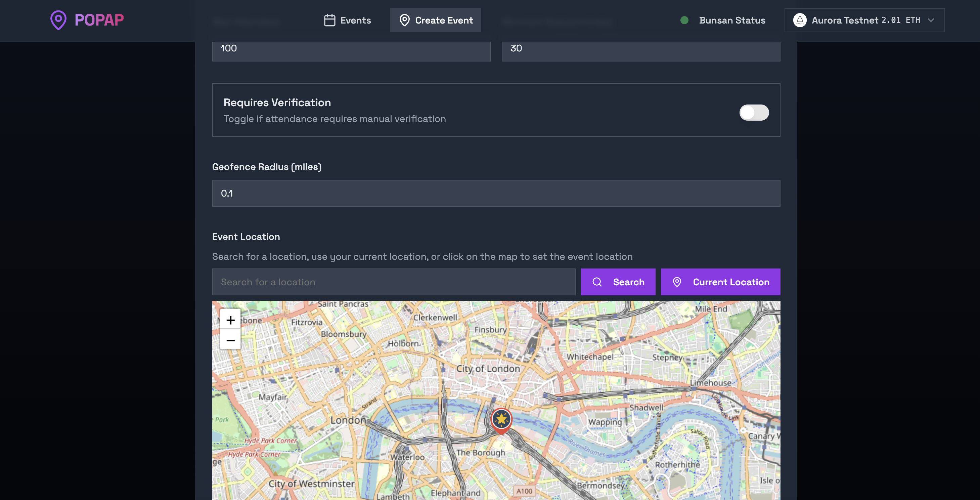The width and height of the screenshot is (980, 500).
Task: Focus the Search for a location field
Action: click(393, 282)
